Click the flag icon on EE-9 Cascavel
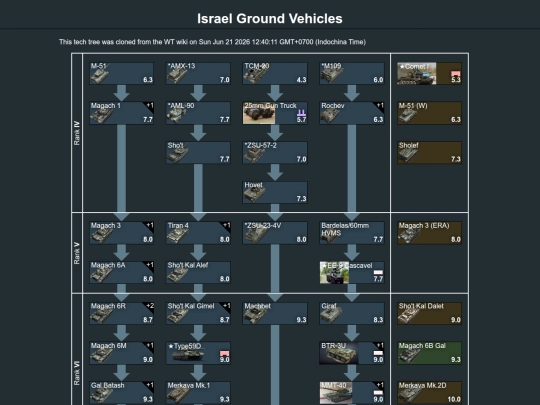The image size is (540, 405). (378, 272)
